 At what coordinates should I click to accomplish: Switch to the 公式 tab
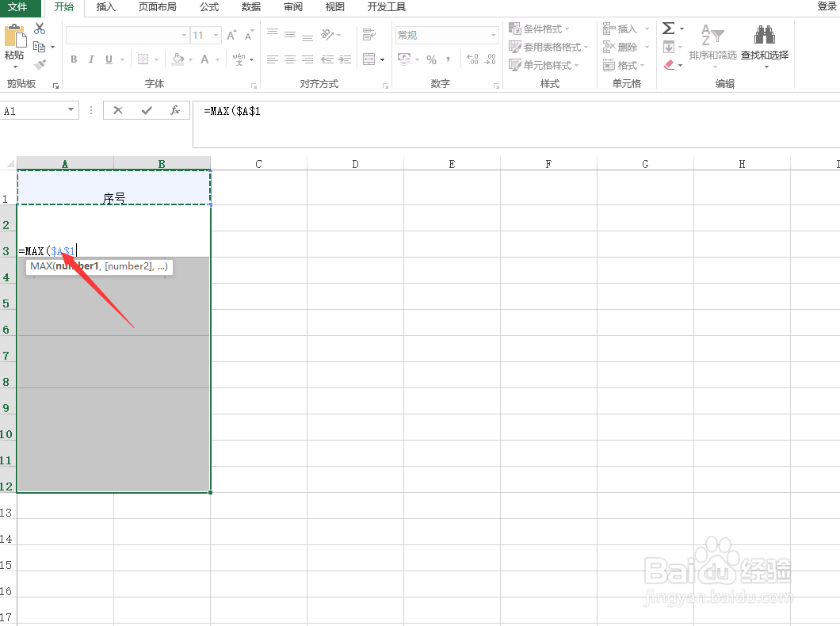[209, 7]
